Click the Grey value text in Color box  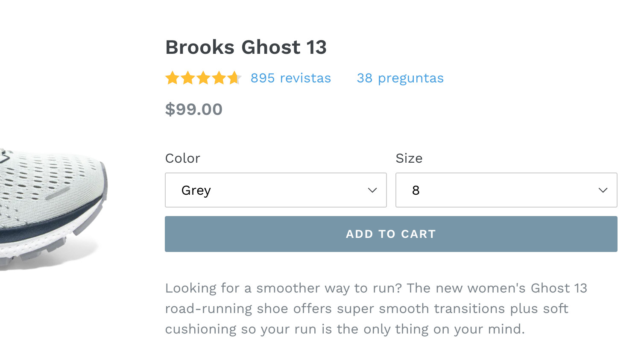tap(196, 190)
